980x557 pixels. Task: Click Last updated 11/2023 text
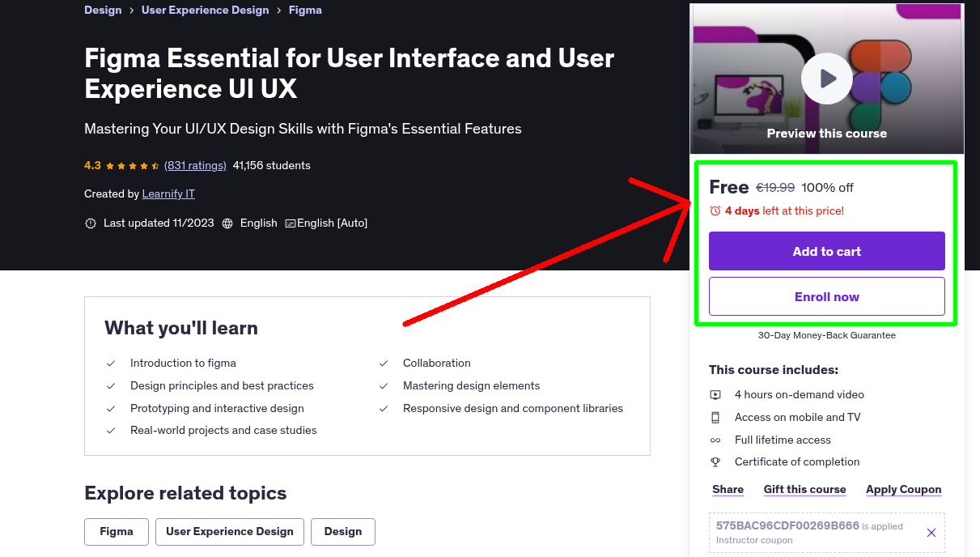[159, 223]
